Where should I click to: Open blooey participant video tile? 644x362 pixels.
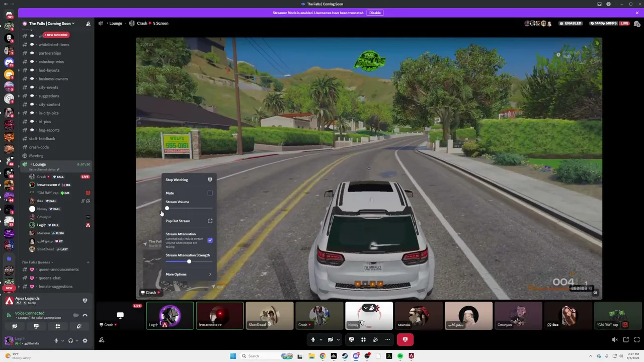pos(369,316)
